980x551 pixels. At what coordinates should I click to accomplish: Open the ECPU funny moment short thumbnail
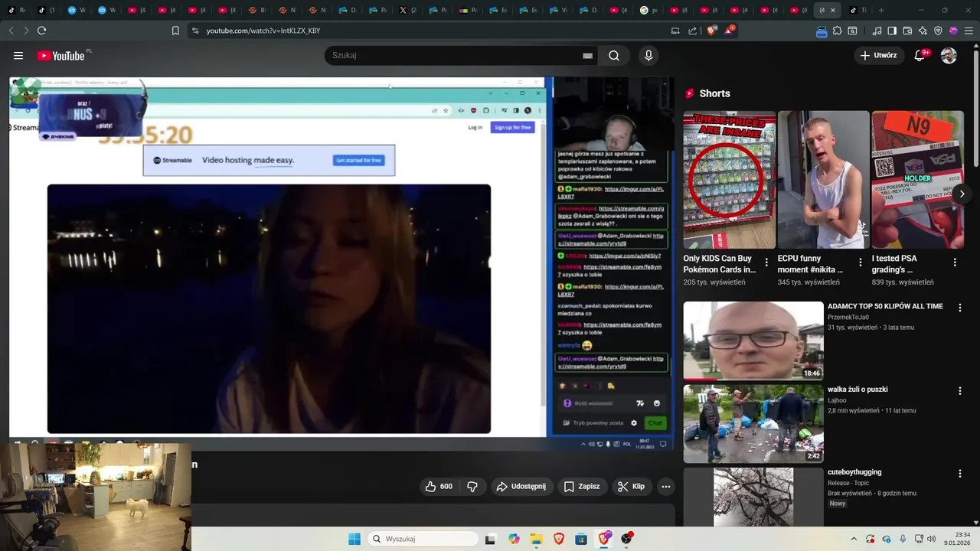[x=823, y=180]
